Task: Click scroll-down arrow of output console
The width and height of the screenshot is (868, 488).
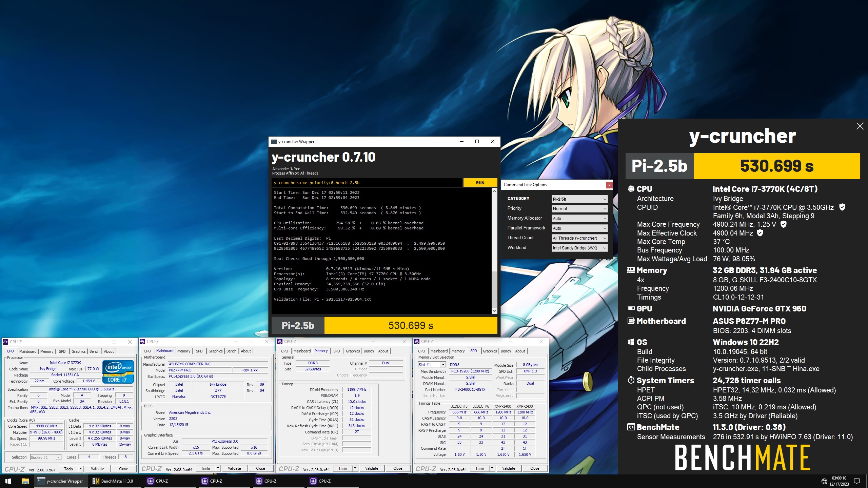Action: (494, 311)
